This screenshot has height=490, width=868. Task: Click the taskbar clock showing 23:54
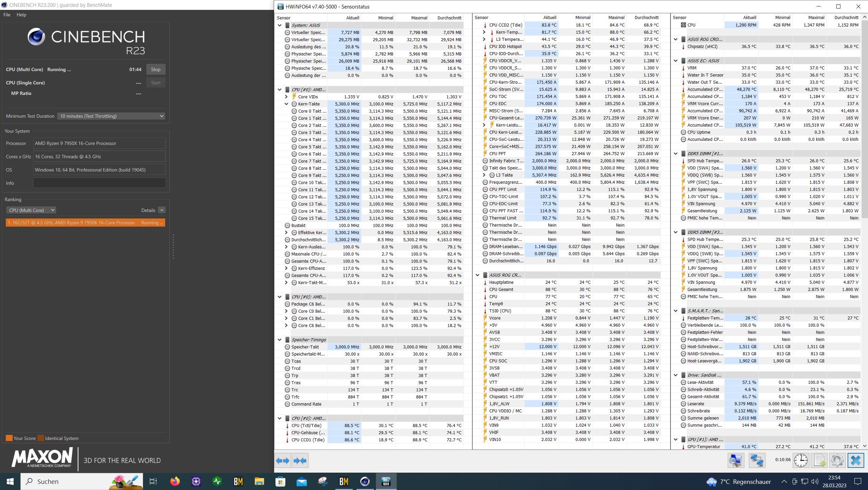click(834, 481)
